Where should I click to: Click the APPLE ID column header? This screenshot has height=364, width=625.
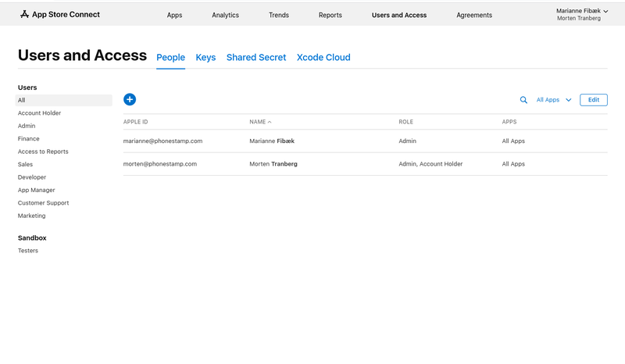pos(135,122)
